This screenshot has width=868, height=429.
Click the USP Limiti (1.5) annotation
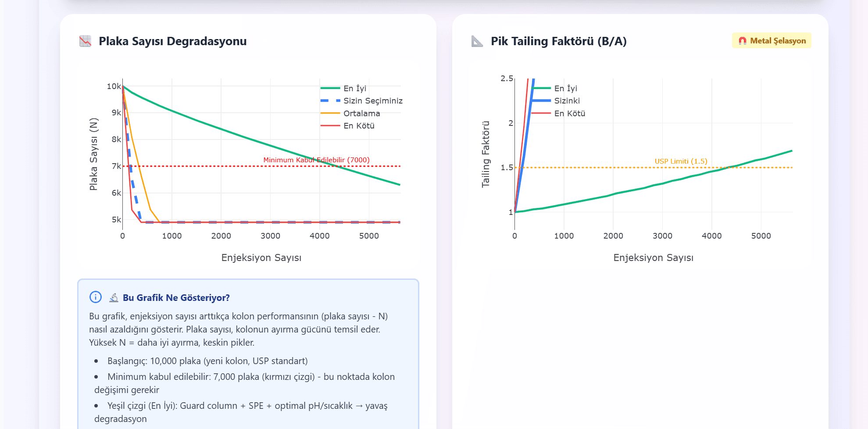(x=681, y=161)
